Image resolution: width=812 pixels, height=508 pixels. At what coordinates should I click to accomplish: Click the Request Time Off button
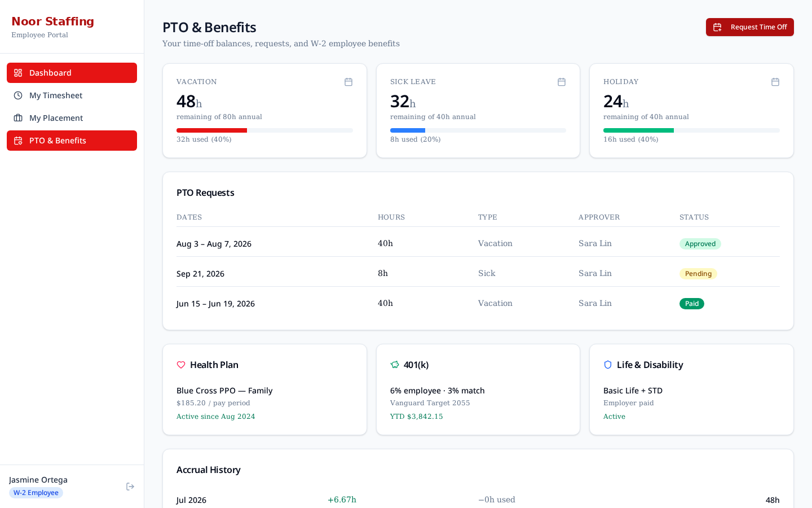click(749, 27)
